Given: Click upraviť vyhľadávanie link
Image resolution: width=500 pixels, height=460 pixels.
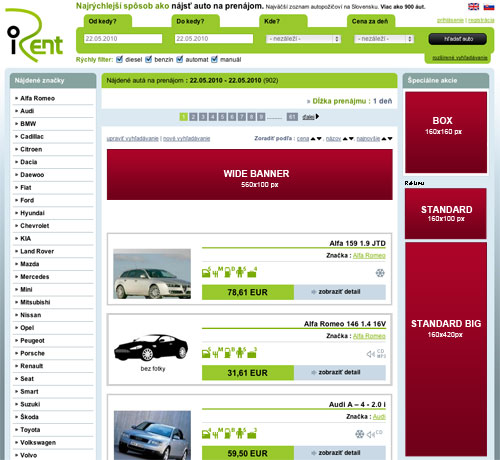Looking at the screenshot, I should click(132, 139).
